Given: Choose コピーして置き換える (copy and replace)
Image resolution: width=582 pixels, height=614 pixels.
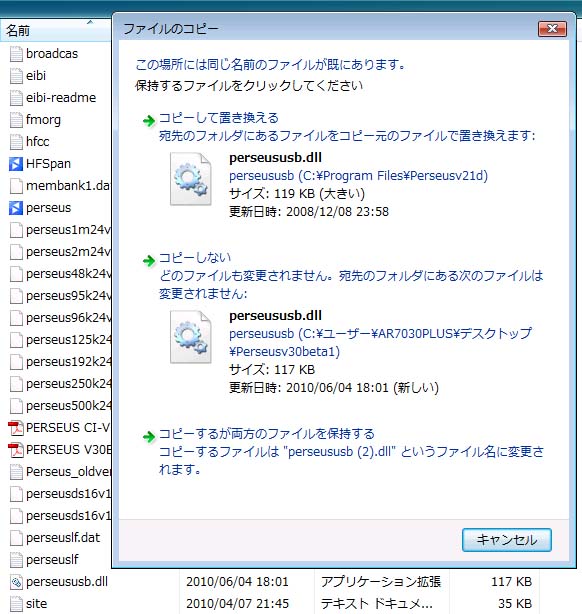Looking at the screenshot, I should click(219, 118).
